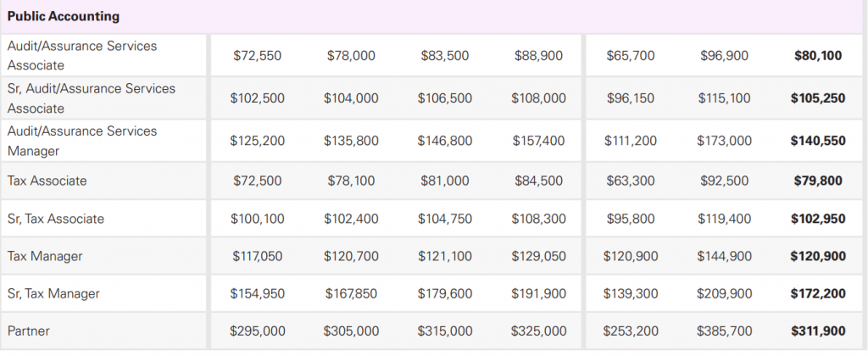
Task: Click the Public Accounting section header
Action: pos(64,16)
